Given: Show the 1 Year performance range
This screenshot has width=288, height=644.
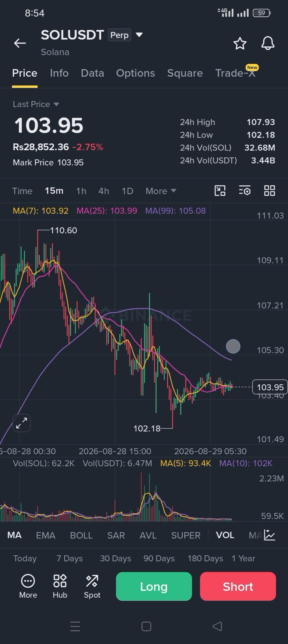Looking at the screenshot, I should coord(243,559).
